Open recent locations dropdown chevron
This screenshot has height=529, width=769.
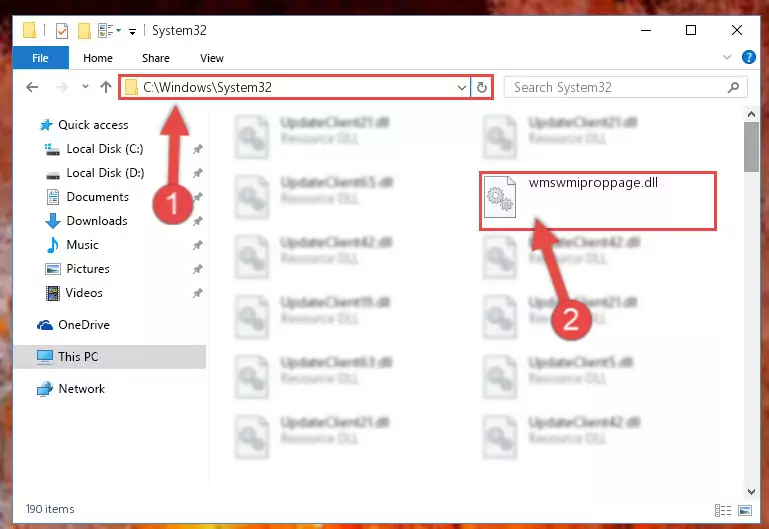point(85,87)
